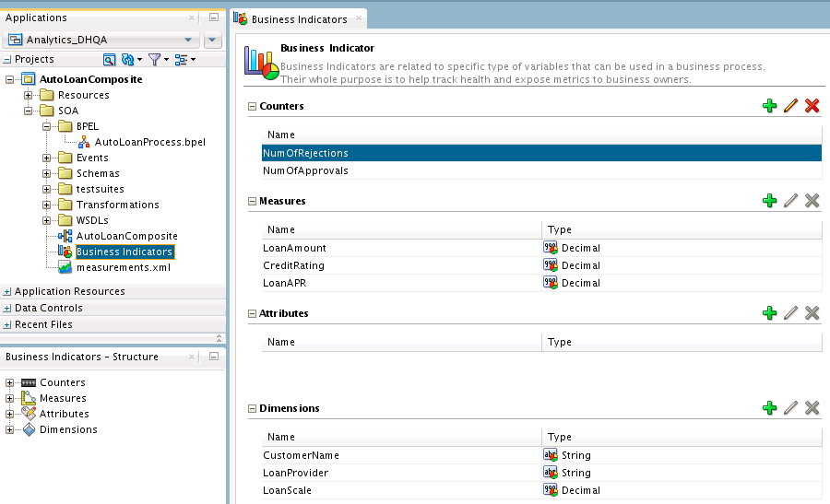
Task: Collapse the Projects accordion header
Action: coord(7,59)
